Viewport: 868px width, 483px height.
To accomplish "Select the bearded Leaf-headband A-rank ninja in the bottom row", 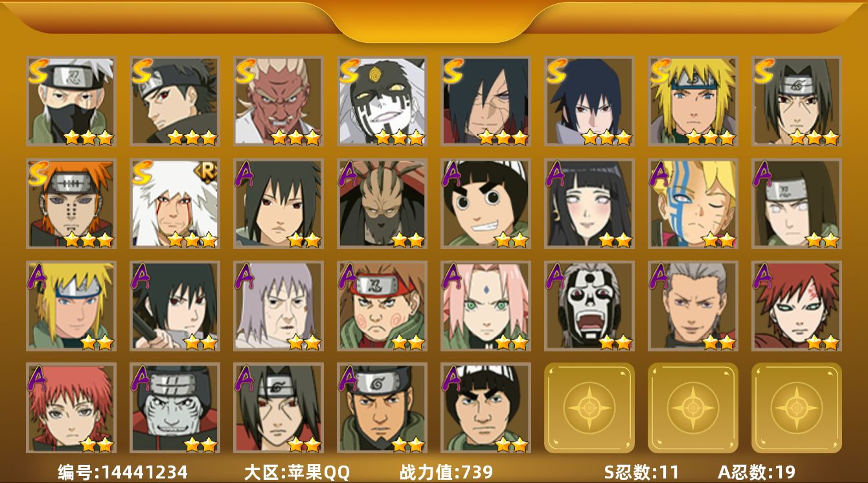I will [382, 408].
